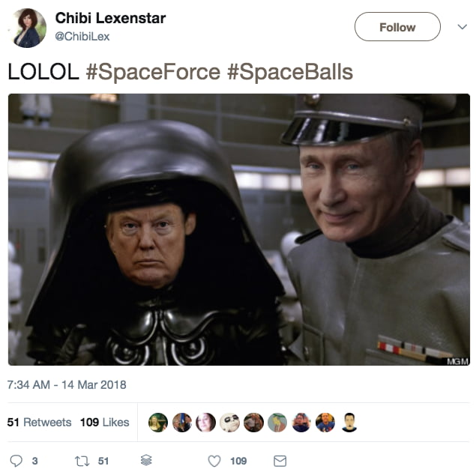View the 109 Likes list
Image resolution: width=476 pixels, height=475 pixels.
pyautogui.click(x=104, y=423)
